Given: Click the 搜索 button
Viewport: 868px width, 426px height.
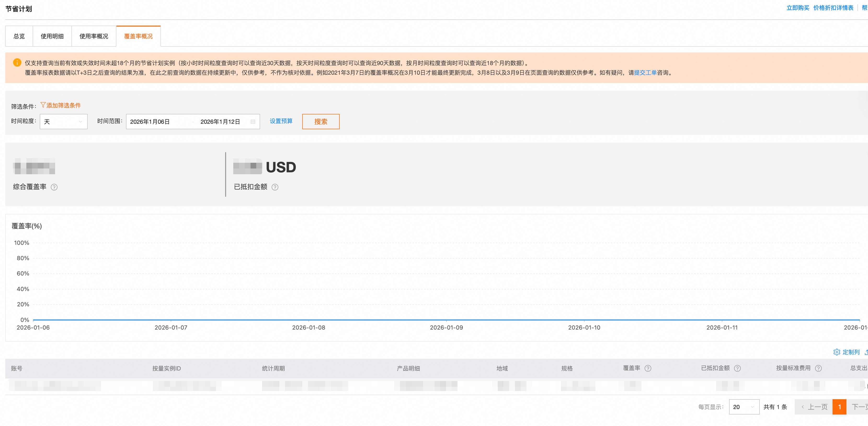Looking at the screenshot, I should [320, 122].
